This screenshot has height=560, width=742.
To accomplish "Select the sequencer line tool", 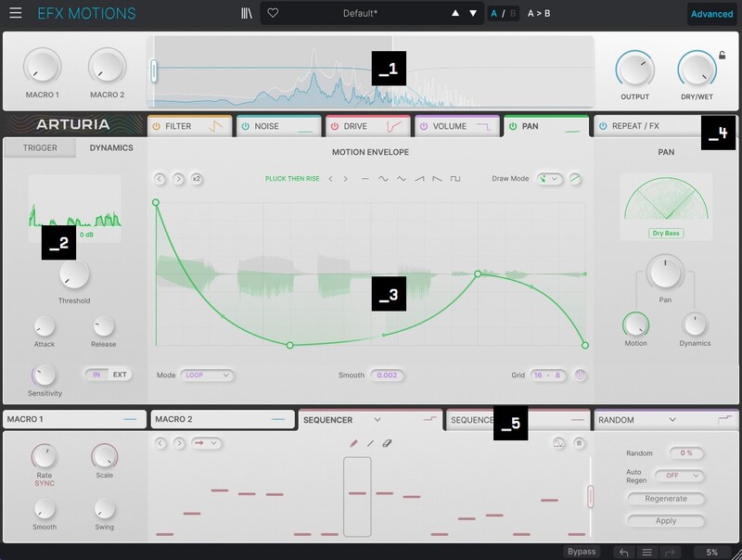I will 370,443.
